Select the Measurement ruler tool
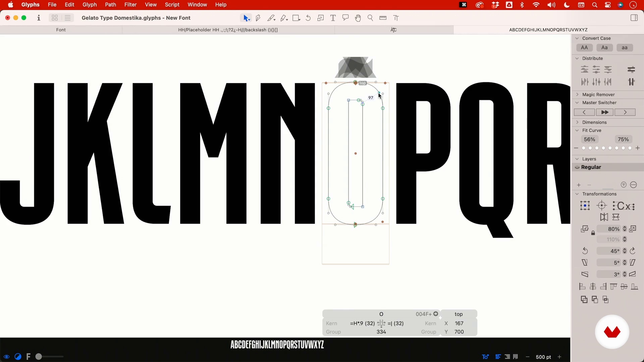 (x=383, y=18)
